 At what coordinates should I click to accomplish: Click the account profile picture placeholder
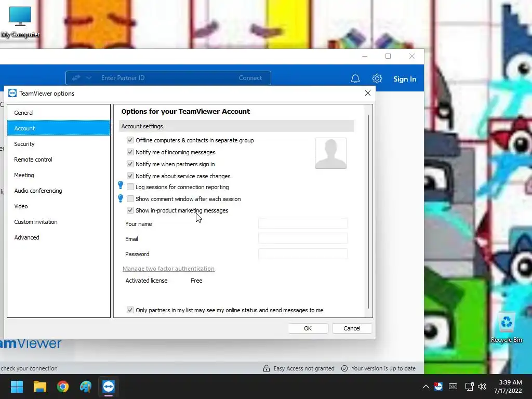coord(331,153)
